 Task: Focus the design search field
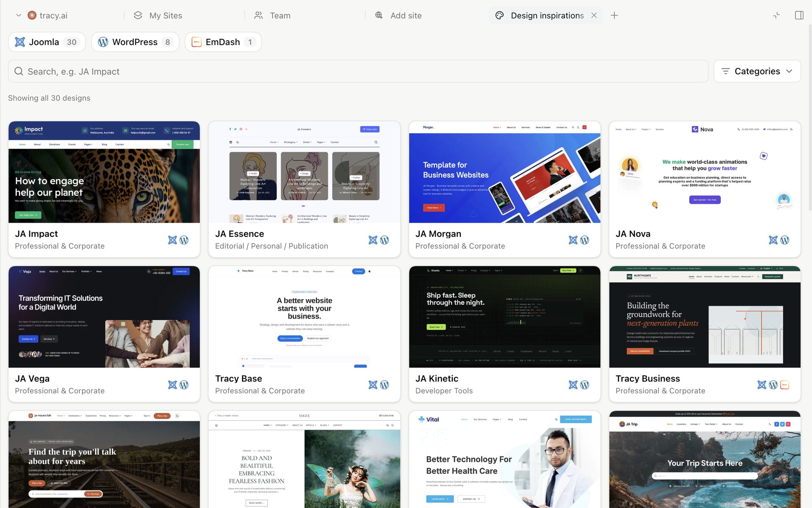[358, 72]
